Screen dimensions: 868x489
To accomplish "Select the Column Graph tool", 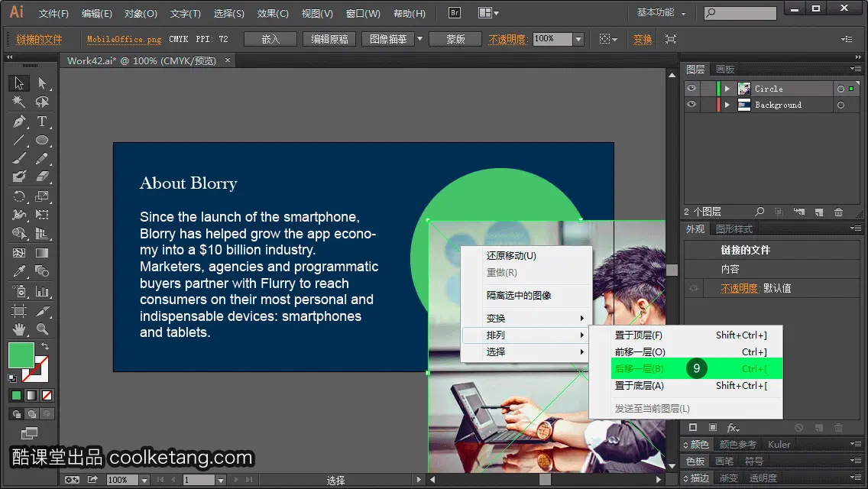I will [42, 291].
